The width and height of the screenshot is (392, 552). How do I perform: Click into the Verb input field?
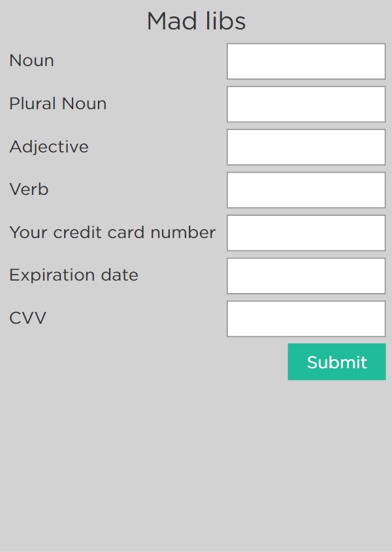click(306, 190)
